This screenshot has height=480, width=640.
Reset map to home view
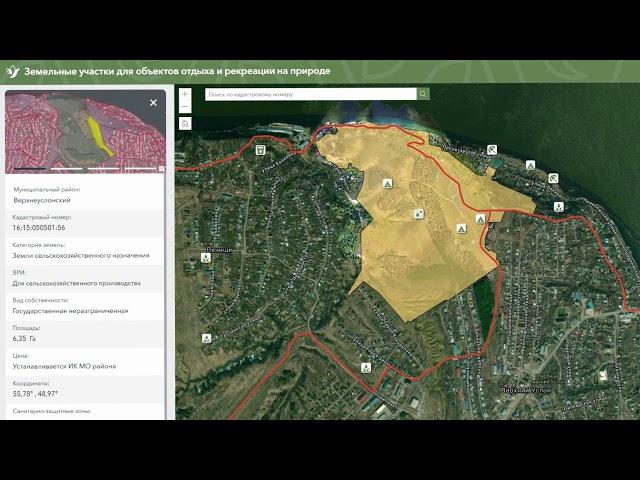click(x=185, y=123)
